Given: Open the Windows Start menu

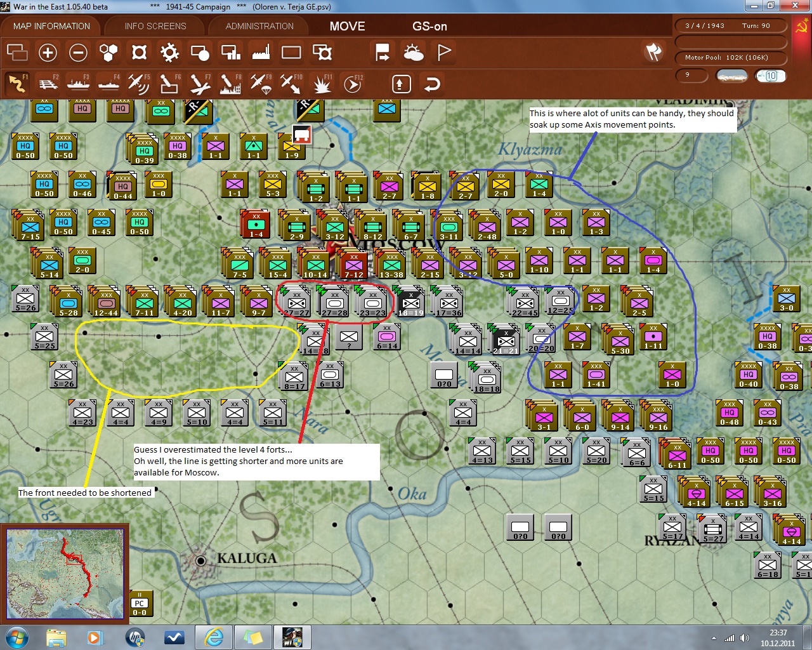Looking at the screenshot, I should pyautogui.click(x=16, y=637).
